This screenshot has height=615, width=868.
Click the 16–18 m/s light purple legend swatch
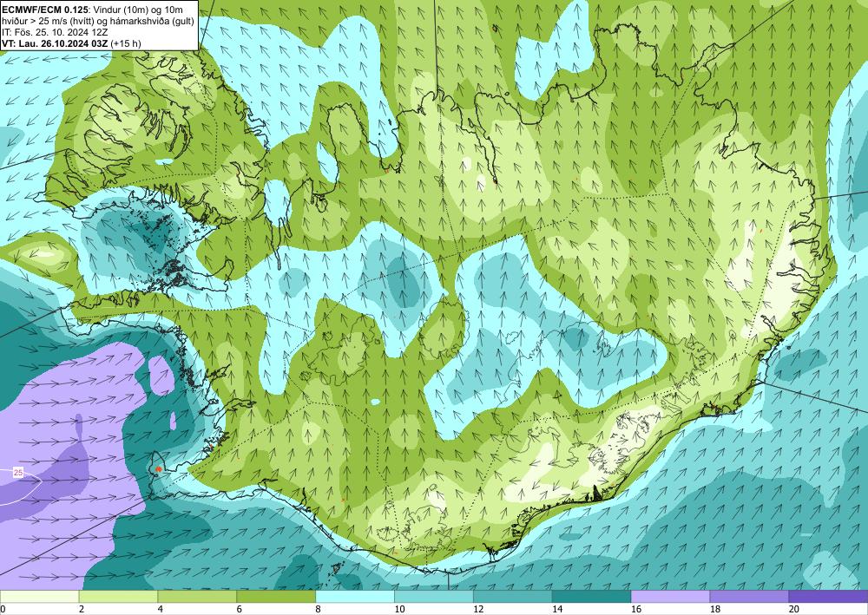click(670, 597)
